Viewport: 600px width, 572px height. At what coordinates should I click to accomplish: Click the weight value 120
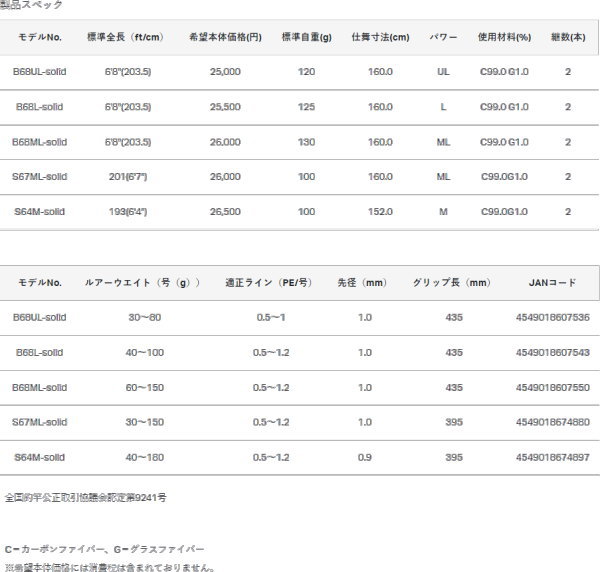(x=307, y=72)
